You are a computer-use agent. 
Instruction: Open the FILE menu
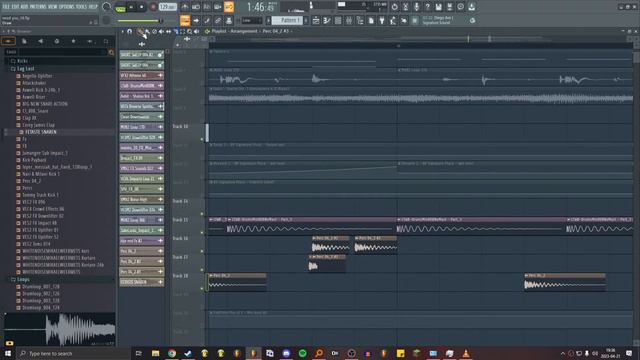[x=6, y=7]
